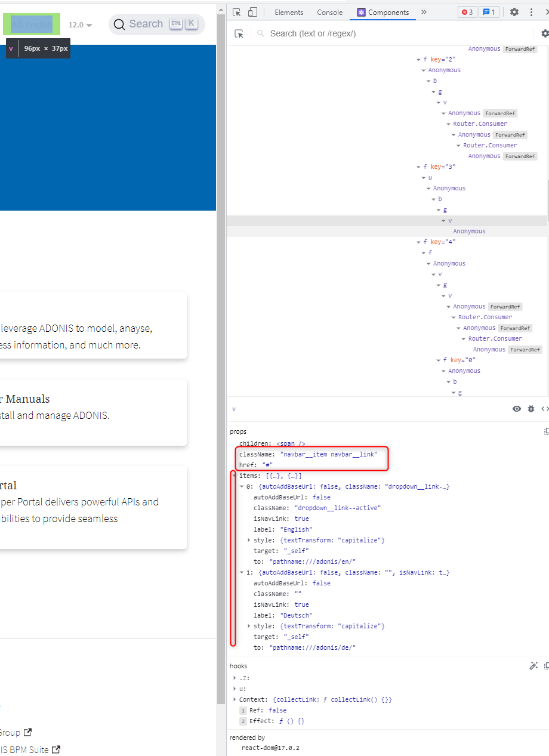Collapse the f key="4" tree node
Screen dimensions: 549x756
[419, 242]
